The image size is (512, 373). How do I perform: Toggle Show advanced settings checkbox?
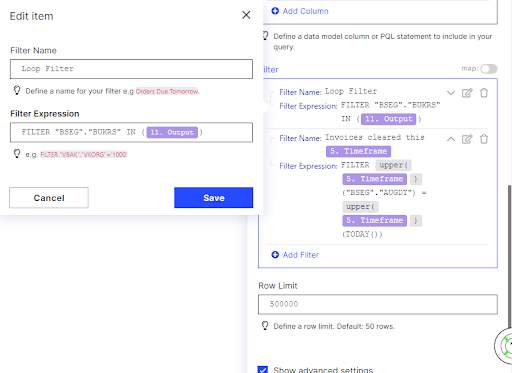(263, 369)
